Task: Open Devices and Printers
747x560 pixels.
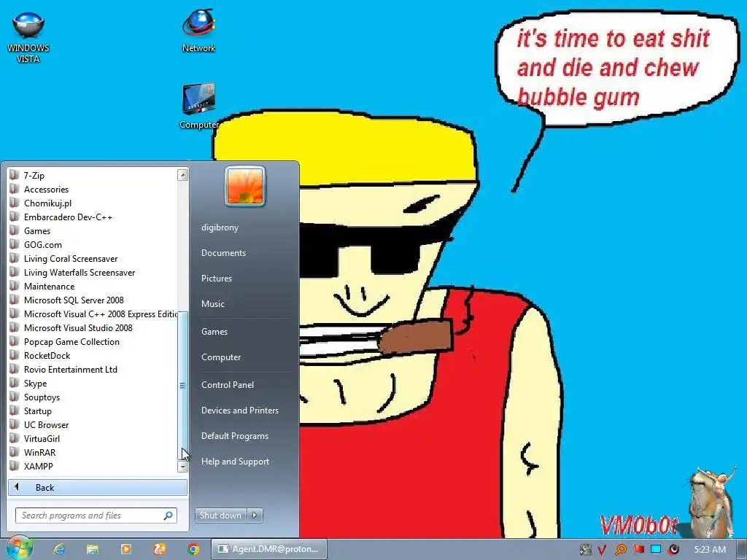Action: tap(239, 411)
